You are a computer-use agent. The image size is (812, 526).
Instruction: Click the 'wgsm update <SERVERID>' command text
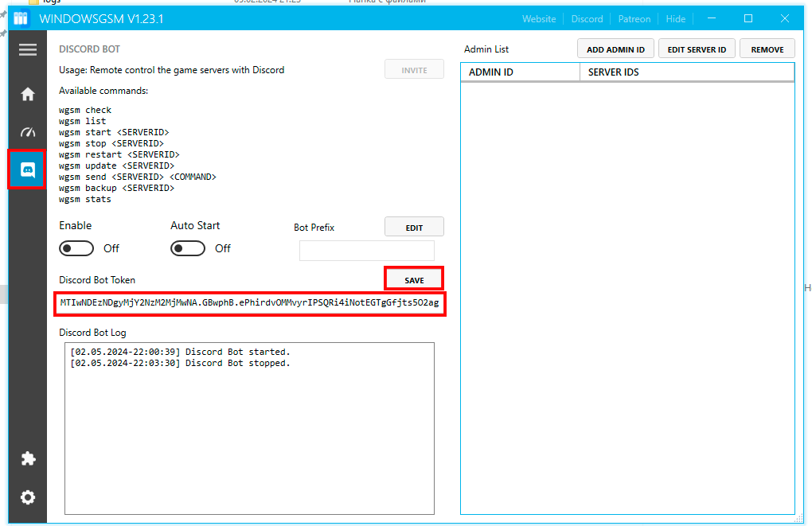tap(116, 166)
